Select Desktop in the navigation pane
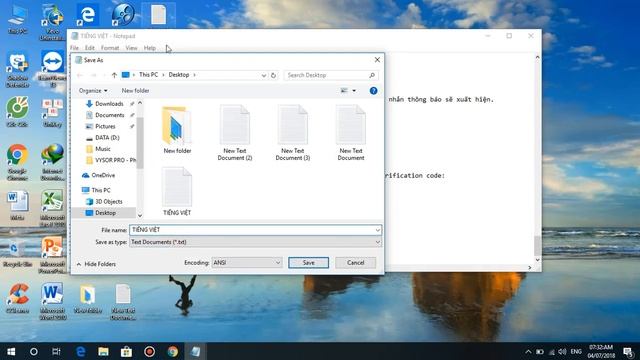Screen dimensions: 640x360 click(x=105, y=213)
